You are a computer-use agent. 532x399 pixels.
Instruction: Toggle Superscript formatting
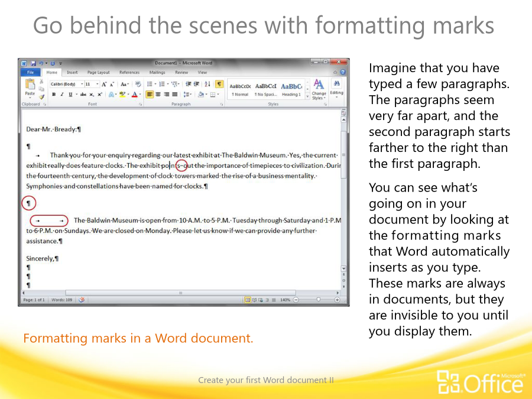click(x=100, y=95)
